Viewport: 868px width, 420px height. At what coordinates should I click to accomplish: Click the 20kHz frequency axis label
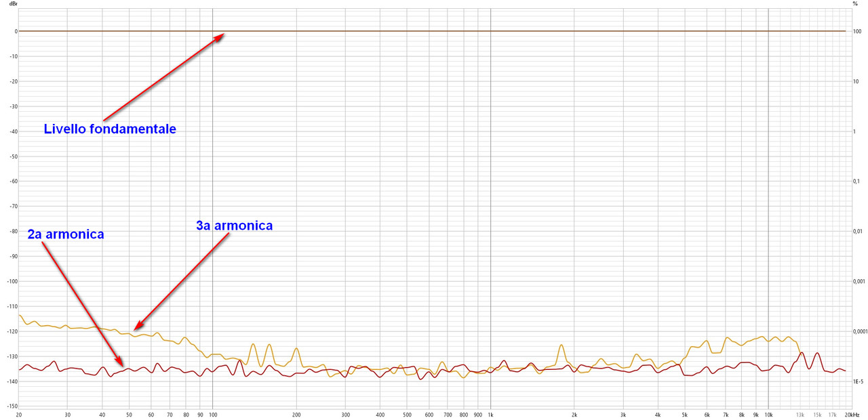pyautogui.click(x=852, y=414)
